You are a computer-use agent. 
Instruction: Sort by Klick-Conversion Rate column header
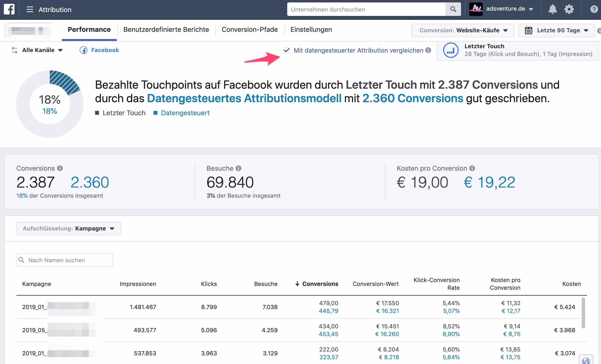436,283
